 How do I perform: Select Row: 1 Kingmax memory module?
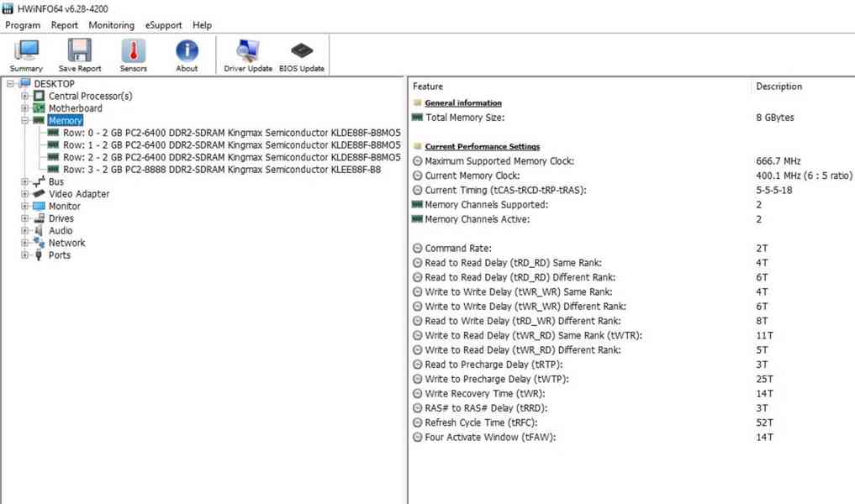coord(232,145)
